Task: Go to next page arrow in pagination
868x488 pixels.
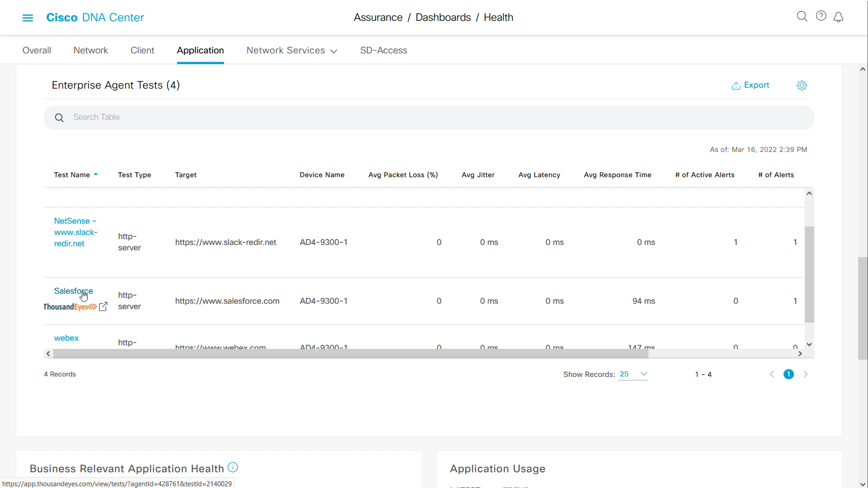Action: (x=806, y=374)
